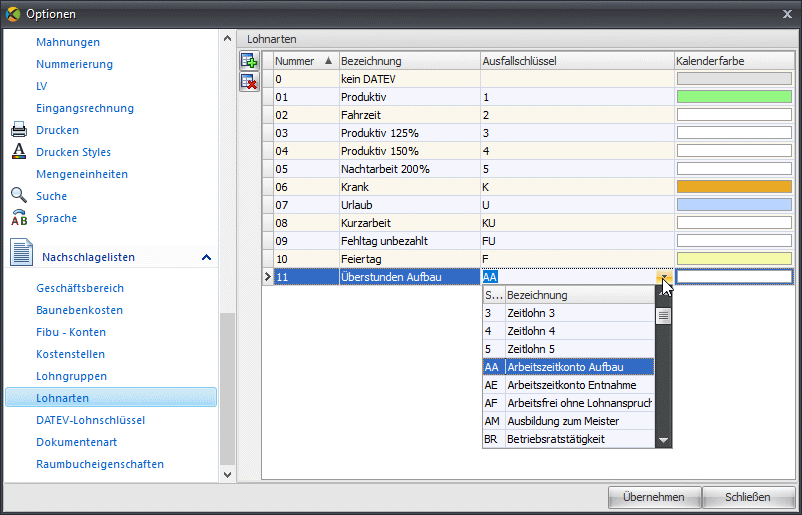The image size is (802, 515).
Task: Open the Ausfallschlüssel dropdown arrow in row 11
Action: click(x=664, y=277)
